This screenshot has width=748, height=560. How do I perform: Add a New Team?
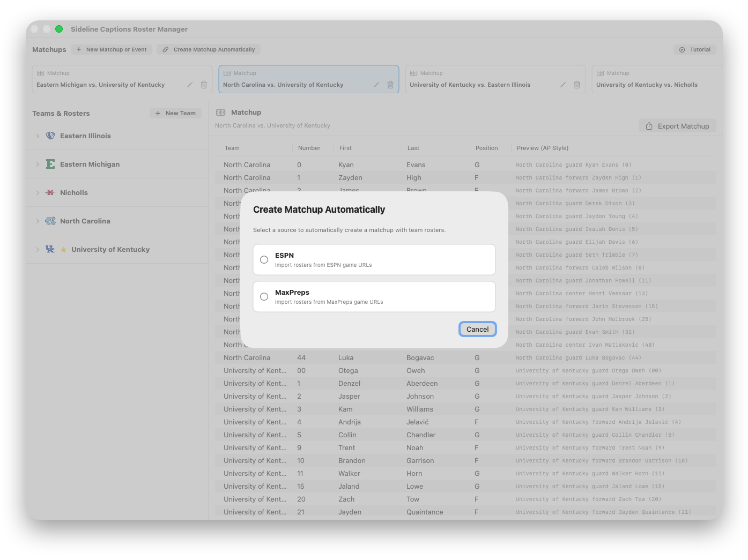coord(175,113)
